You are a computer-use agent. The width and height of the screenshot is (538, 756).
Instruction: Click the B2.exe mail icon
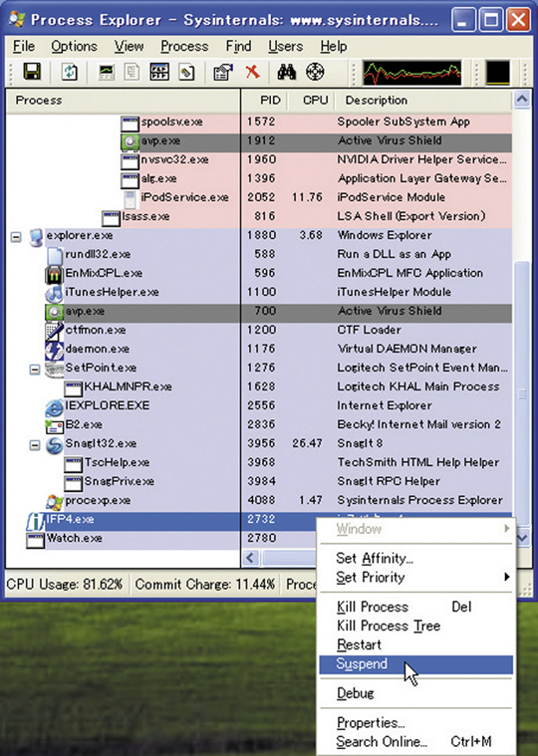click(x=54, y=425)
